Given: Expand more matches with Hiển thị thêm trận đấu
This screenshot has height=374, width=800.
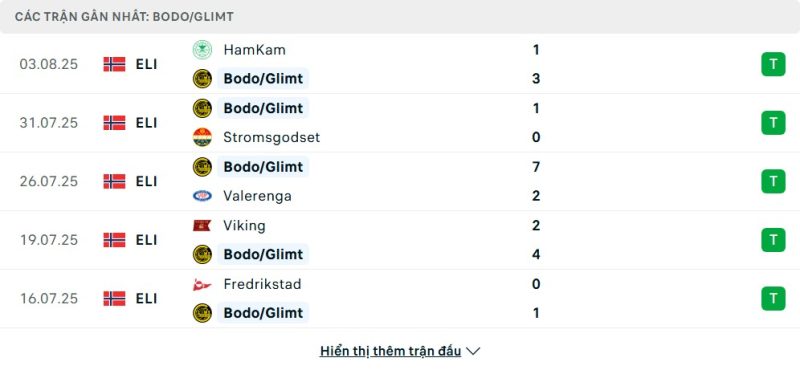Looking at the screenshot, I should click(390, 351).
